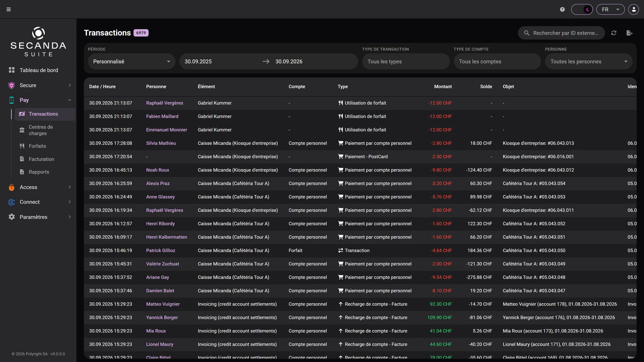Open person link Alexis Praz
Image resolution: width=644 pixels, height=362 pixels.
coord(158,183)
